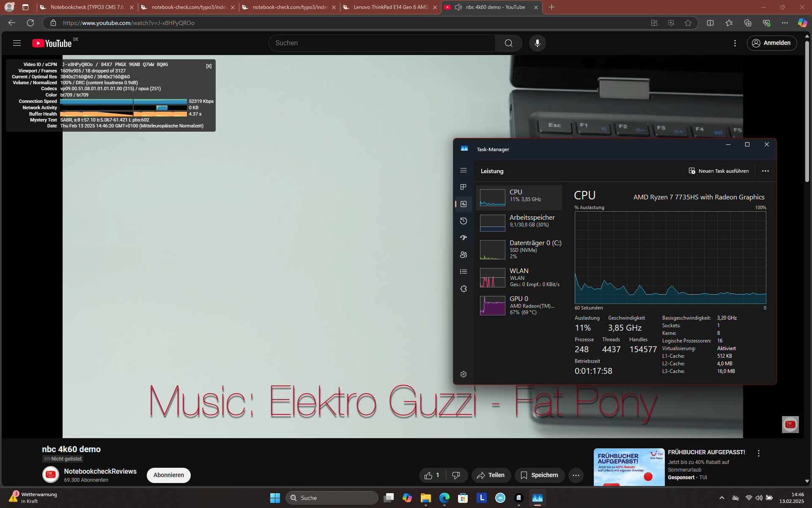Open Microsoft Store from the taskbar

click(x=463, y=498)
